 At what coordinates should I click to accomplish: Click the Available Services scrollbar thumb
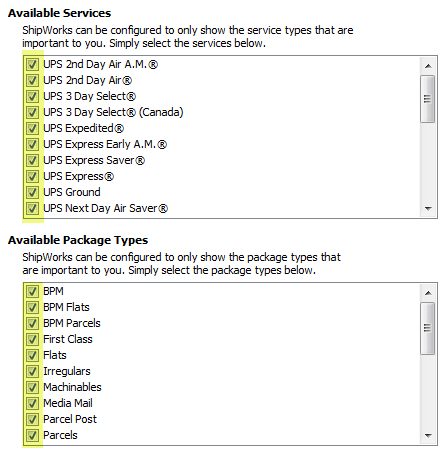pyautogui.click(x=428, y=99)
